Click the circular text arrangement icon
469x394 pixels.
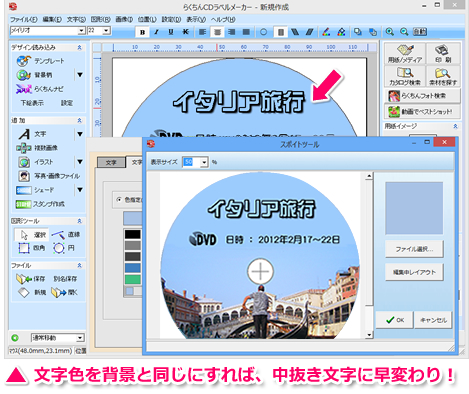(263, 32)
